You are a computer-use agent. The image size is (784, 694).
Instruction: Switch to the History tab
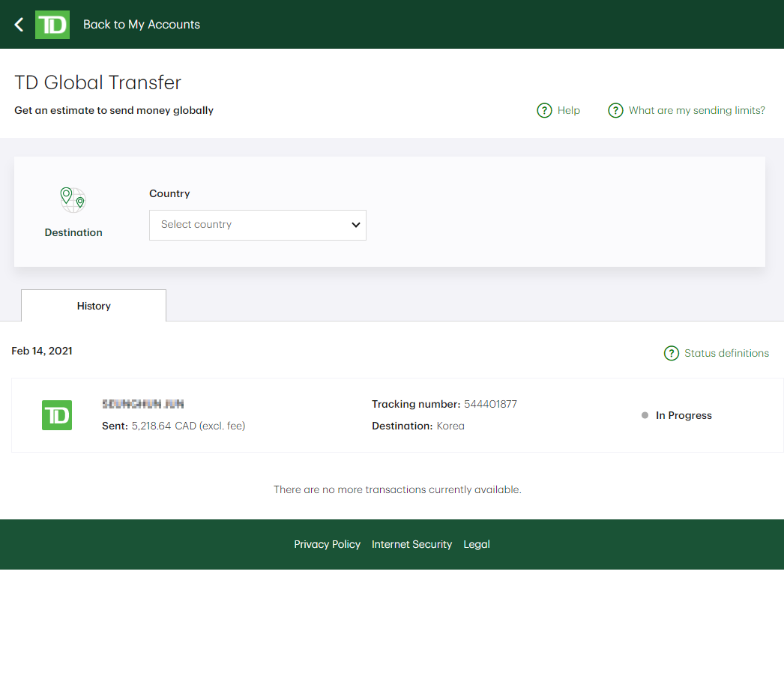(94, 306)
